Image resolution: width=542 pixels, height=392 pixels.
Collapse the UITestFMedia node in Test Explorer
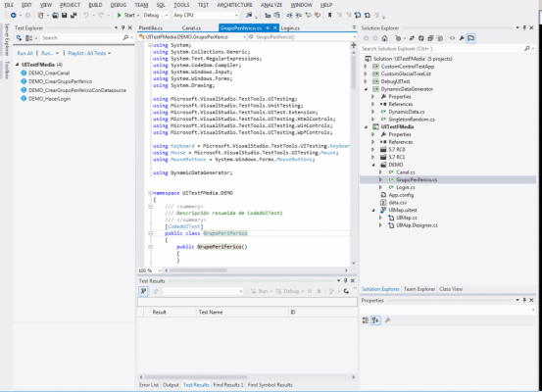point(17,65)
